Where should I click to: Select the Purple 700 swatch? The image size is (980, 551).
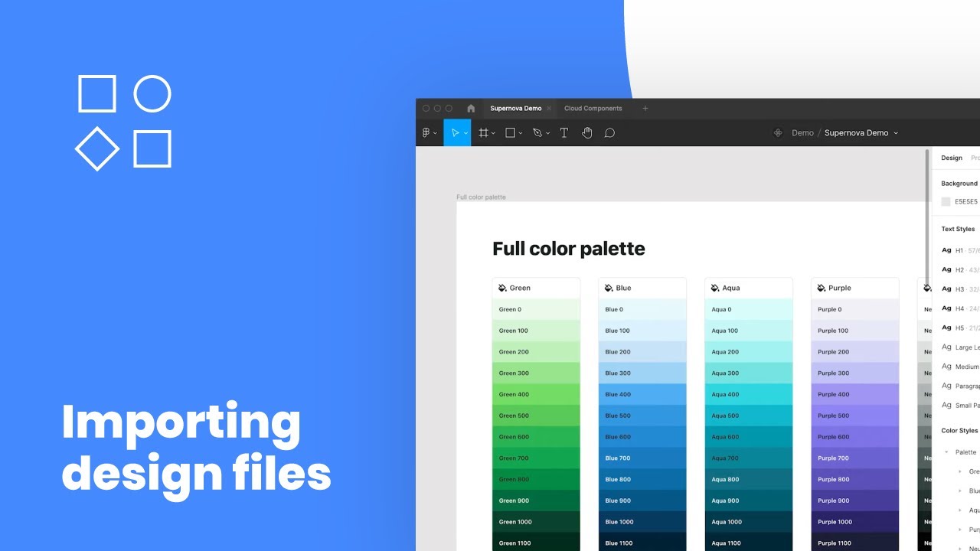point(854,458)
